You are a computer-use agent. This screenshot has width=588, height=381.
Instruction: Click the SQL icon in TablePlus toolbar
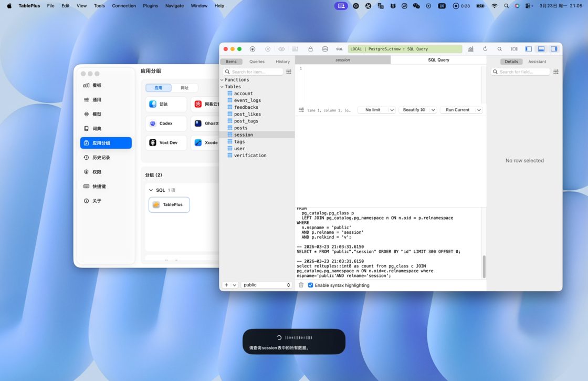pos(339,49)
